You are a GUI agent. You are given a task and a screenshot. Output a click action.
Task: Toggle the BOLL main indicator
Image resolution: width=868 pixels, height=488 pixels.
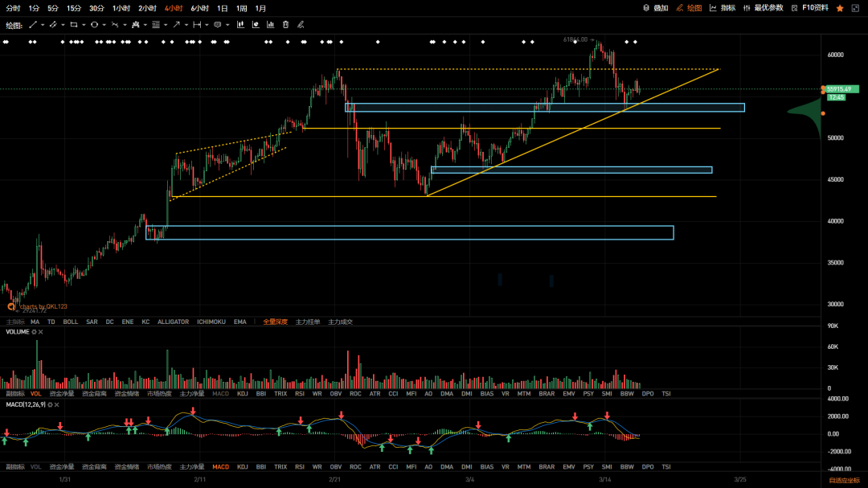(x=71, y=322)
